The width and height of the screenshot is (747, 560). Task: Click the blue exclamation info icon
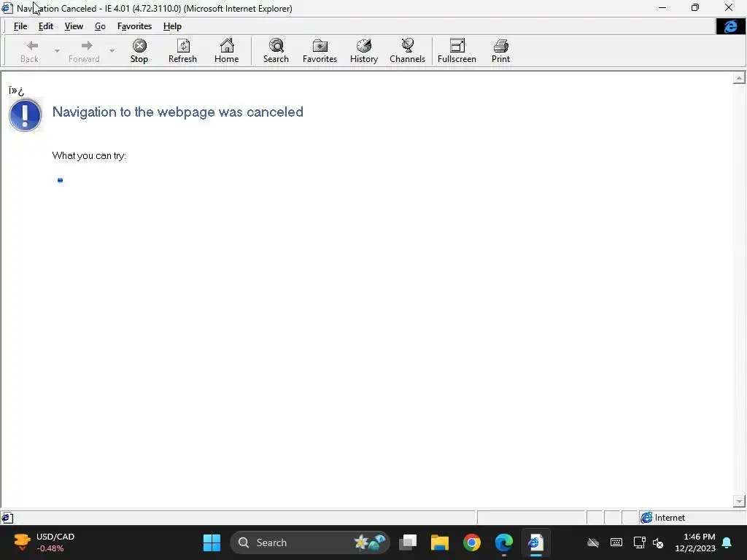coord(26,114)
